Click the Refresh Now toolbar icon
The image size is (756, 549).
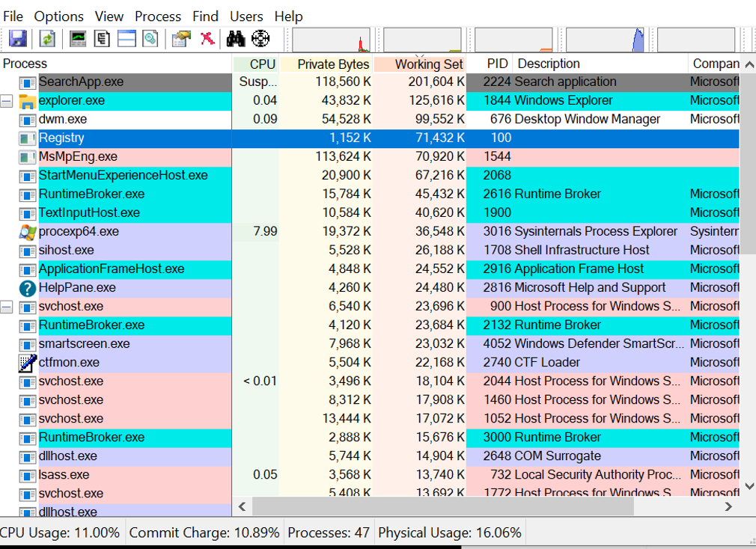tap(47, 39)
